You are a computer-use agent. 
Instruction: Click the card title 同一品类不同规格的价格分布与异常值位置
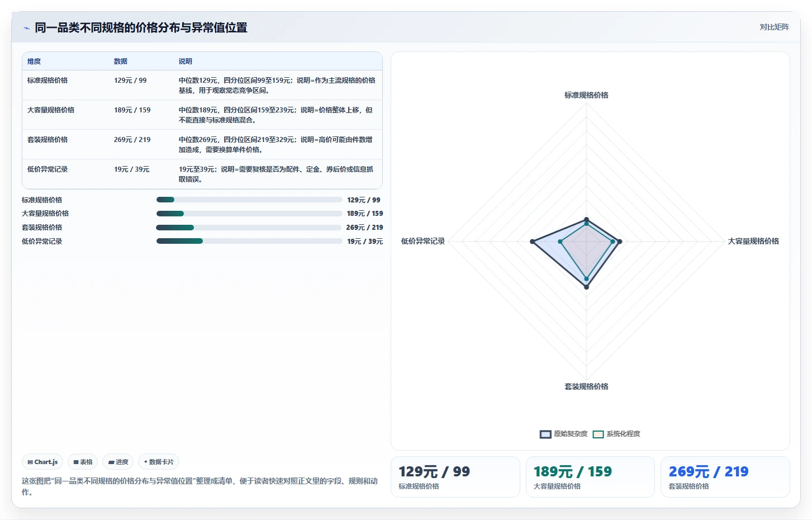click(141, 27)
